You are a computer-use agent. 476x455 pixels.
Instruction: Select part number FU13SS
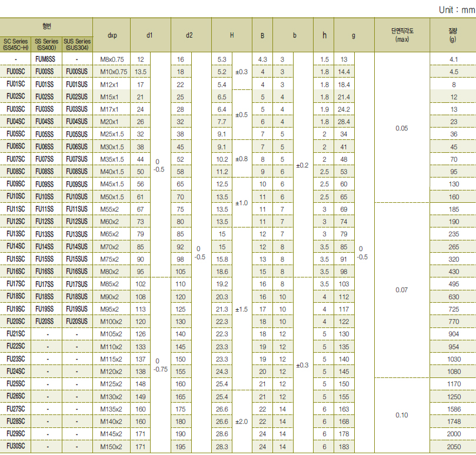[45, 234]
